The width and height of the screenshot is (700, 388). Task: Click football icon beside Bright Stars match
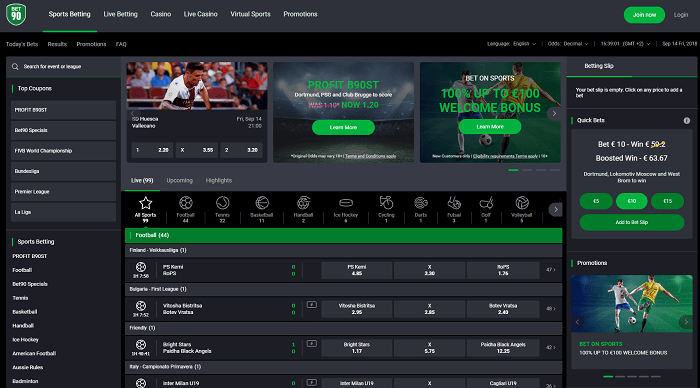pos(141,345)
